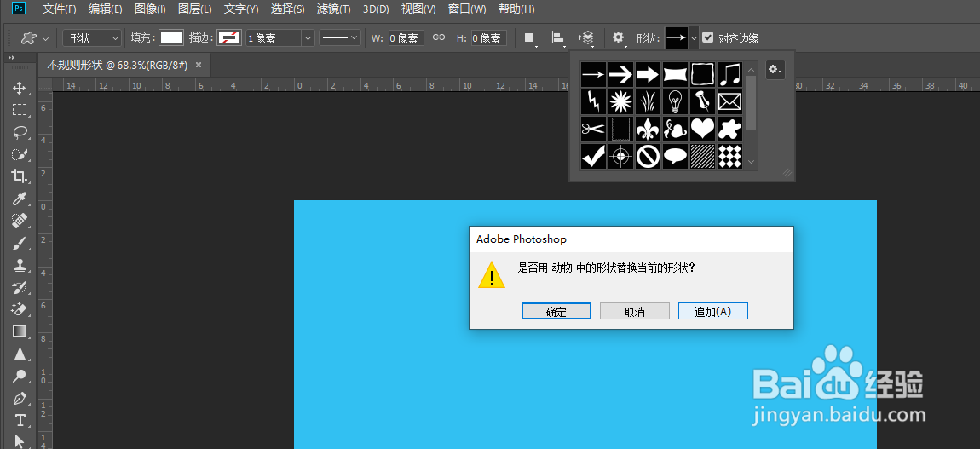
Task: Select the Pen tool
Action: (x=20, y=398)
